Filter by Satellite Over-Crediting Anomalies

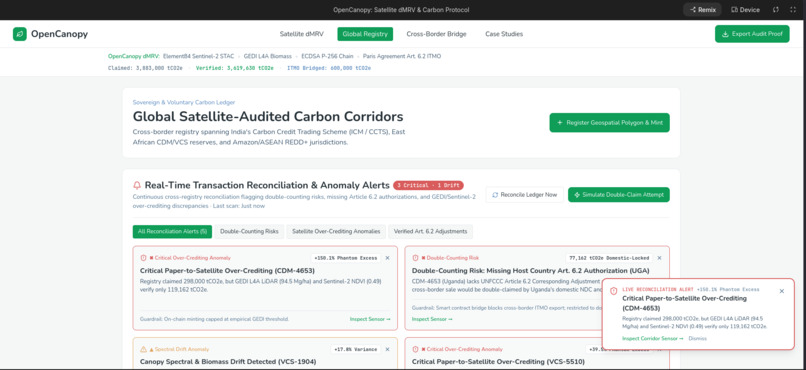click(x=336, y=232)
